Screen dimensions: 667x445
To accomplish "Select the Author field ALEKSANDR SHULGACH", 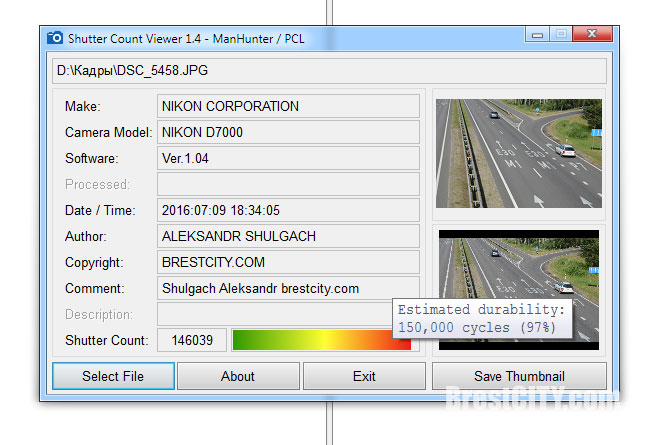I will click(x=288, y=236).
